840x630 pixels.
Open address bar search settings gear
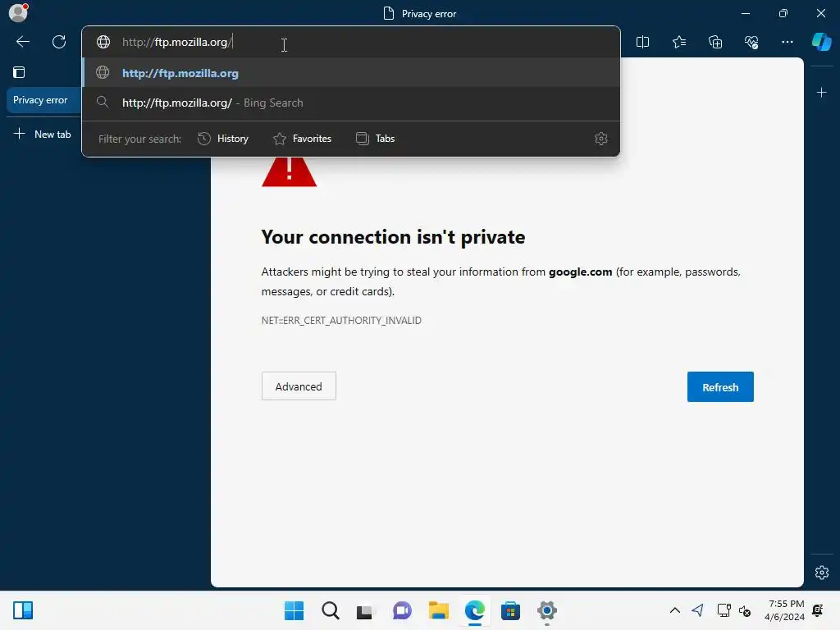click(600, 139)
